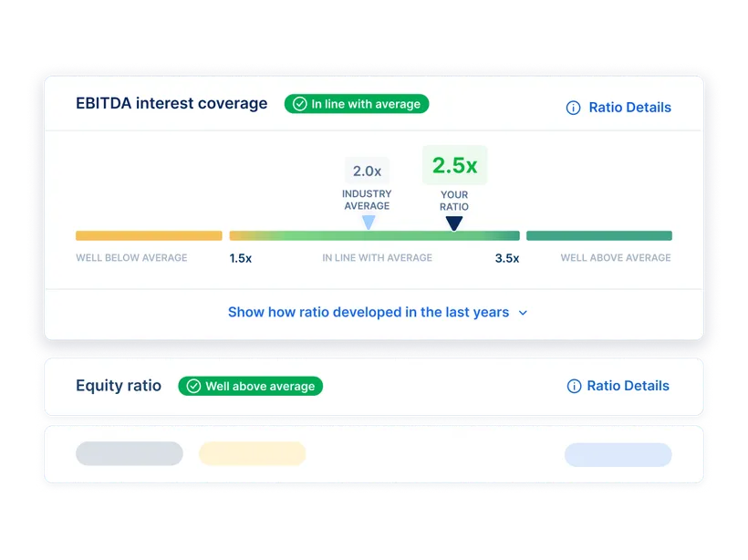
Task: Click the 2.0x industry average value
Action: tap(367, 171)
